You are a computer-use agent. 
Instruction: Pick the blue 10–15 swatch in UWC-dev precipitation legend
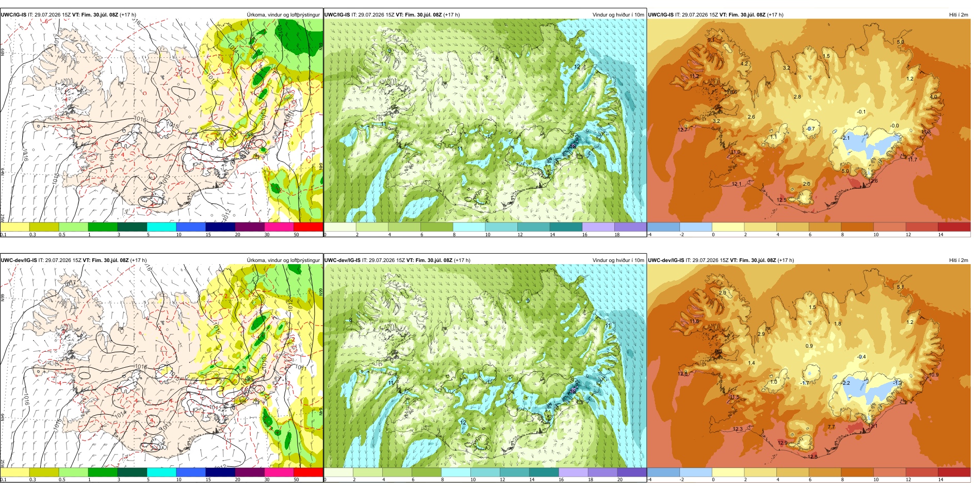click(191, 472)
